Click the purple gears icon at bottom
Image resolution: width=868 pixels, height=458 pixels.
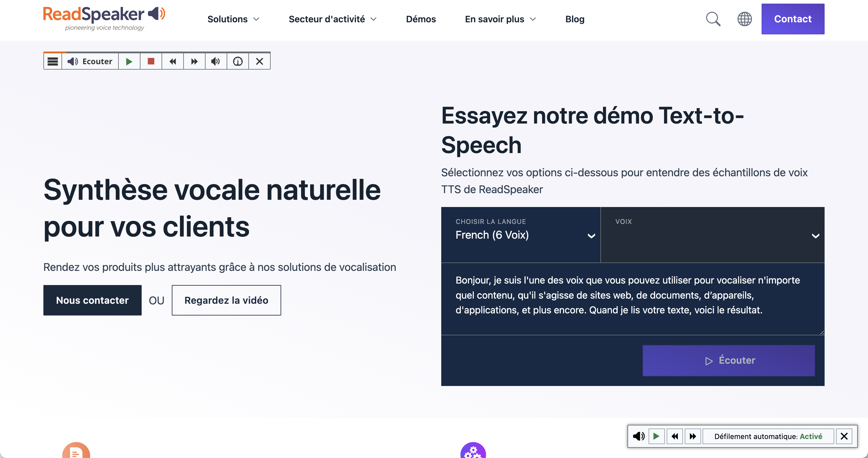(473, 450)
